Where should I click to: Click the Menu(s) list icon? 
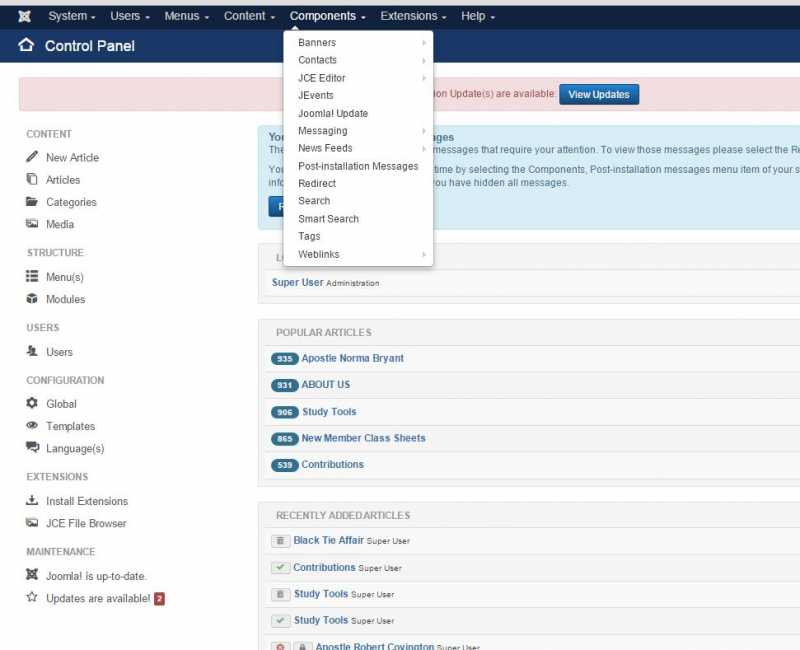pos(32,276)
